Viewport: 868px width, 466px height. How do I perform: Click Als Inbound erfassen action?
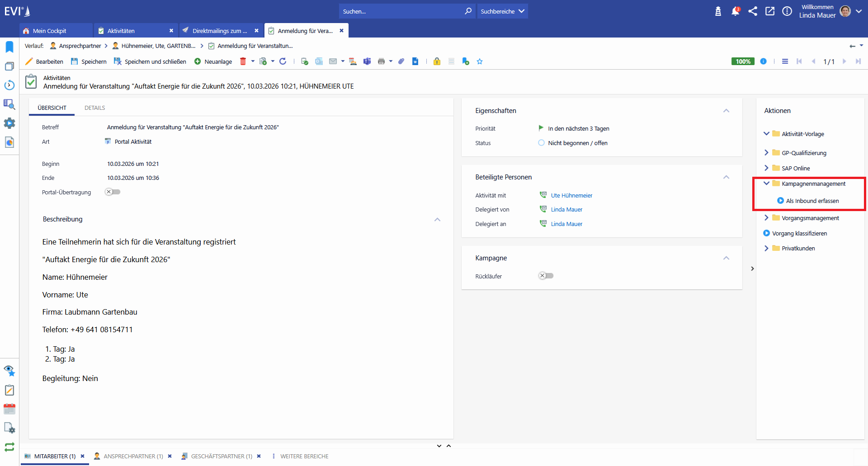click(812, 201)
